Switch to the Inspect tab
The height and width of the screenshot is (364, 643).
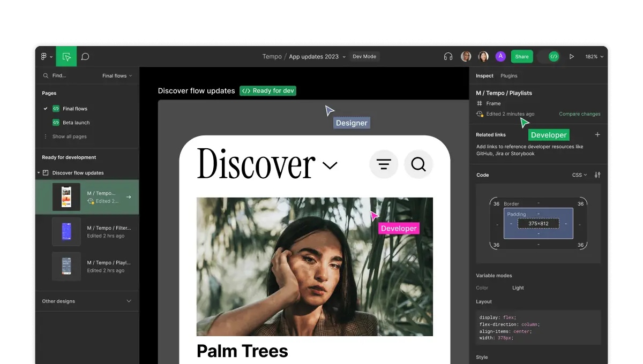point(485,76)
